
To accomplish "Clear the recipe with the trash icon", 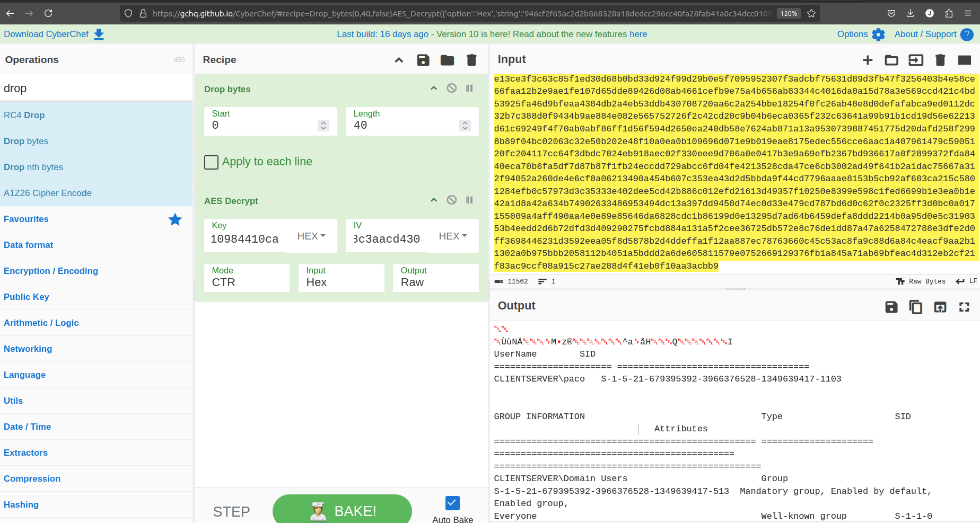I will (471, 60).
